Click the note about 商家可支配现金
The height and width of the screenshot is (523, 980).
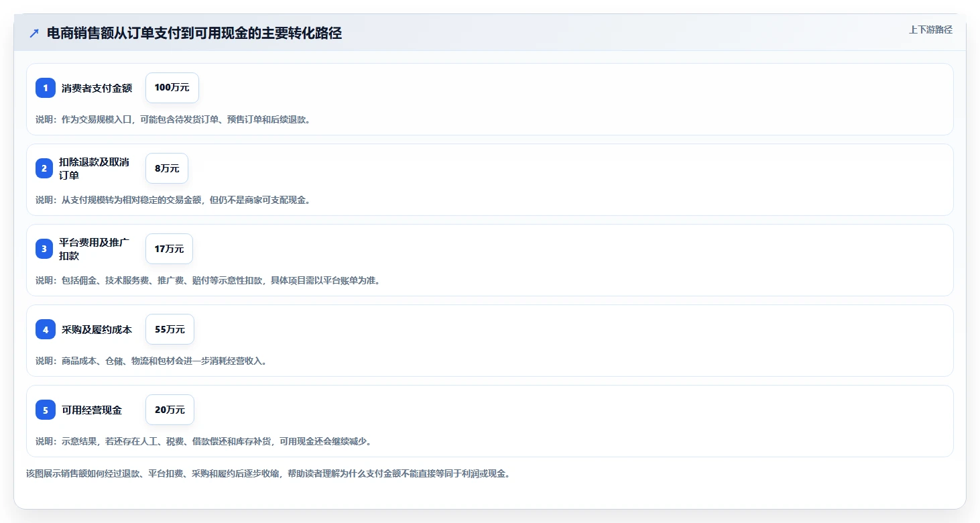tap(173, 200)
